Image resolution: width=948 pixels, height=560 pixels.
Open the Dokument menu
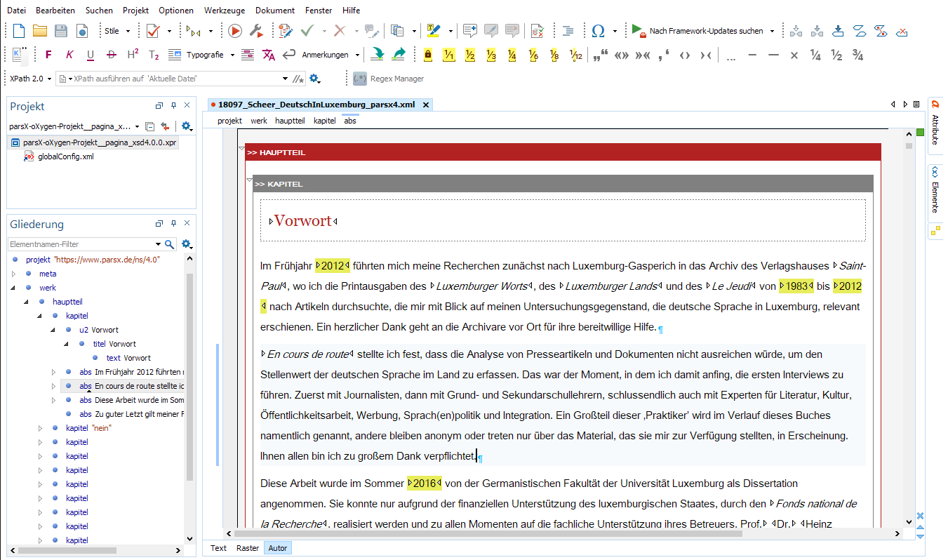coord(275,11)
